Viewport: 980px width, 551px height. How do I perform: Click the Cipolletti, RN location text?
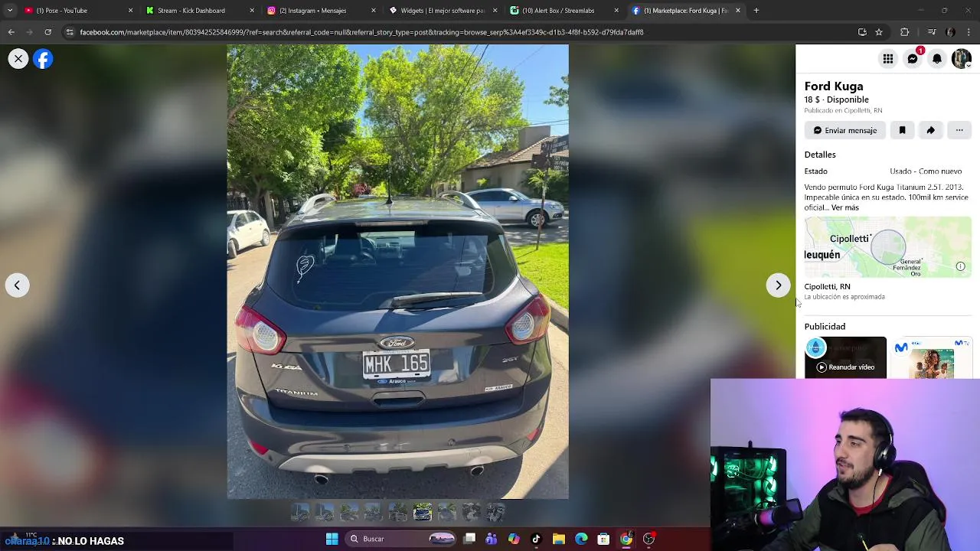pyautogui.click(x=827, y=287)
